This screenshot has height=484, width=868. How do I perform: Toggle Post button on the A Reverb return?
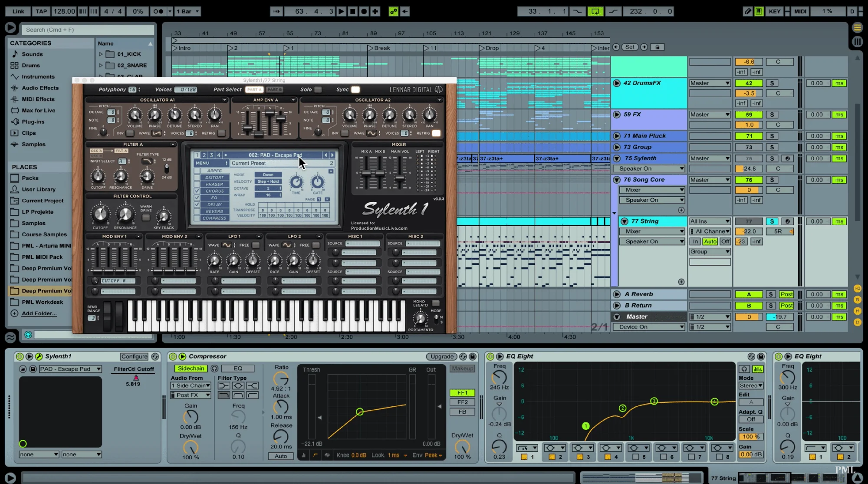786,294
